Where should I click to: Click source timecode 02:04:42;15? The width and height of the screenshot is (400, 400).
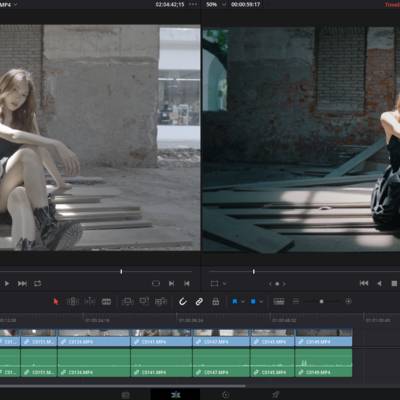[x=170, y=5]
